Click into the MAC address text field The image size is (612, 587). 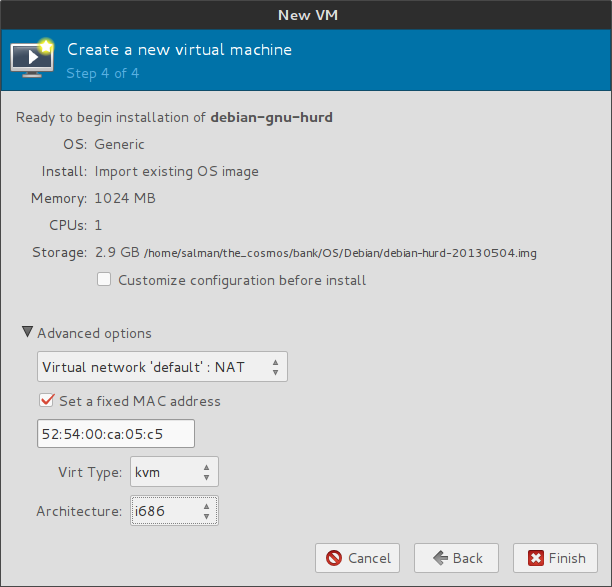pos(115,433)
